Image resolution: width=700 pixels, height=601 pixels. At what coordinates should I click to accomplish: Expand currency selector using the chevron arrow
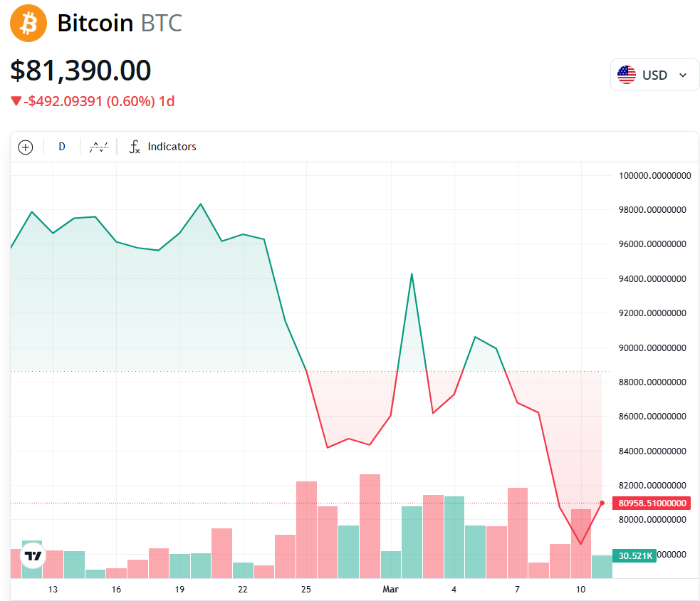(683, 75)
